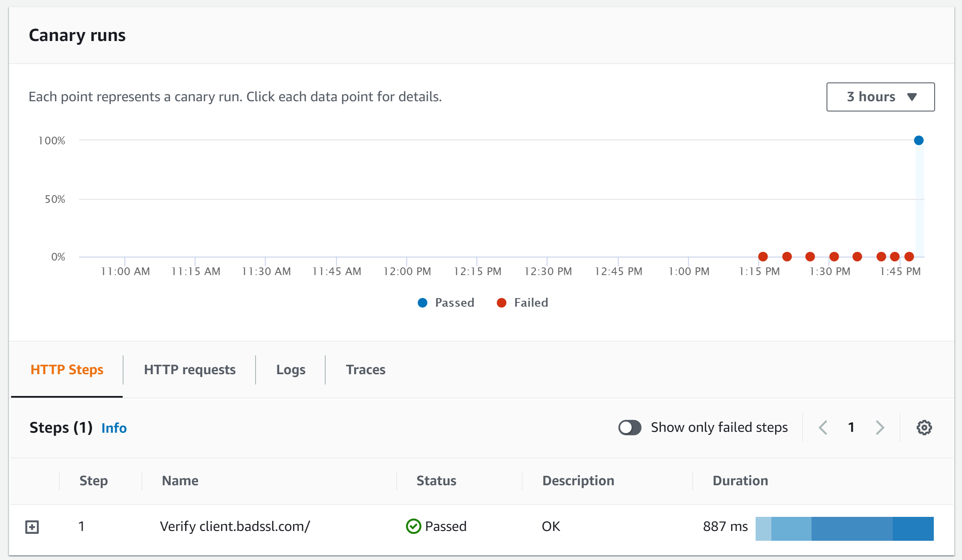The width and height of the screenshot is (962, 560).
Task: Click the next page chevron
Action: (x=880, y=427)
